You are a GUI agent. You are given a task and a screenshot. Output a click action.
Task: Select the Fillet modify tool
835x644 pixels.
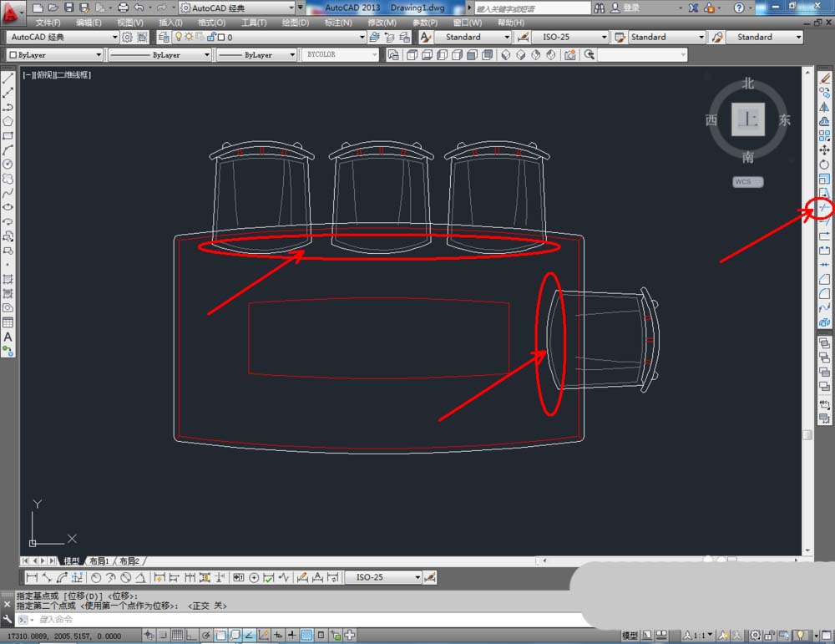824,293
